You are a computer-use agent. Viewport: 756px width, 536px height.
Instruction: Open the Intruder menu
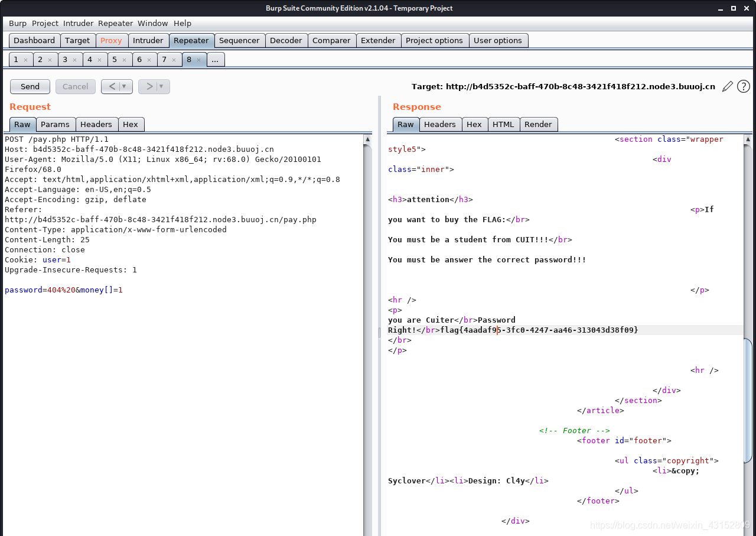tap(79, 23)
